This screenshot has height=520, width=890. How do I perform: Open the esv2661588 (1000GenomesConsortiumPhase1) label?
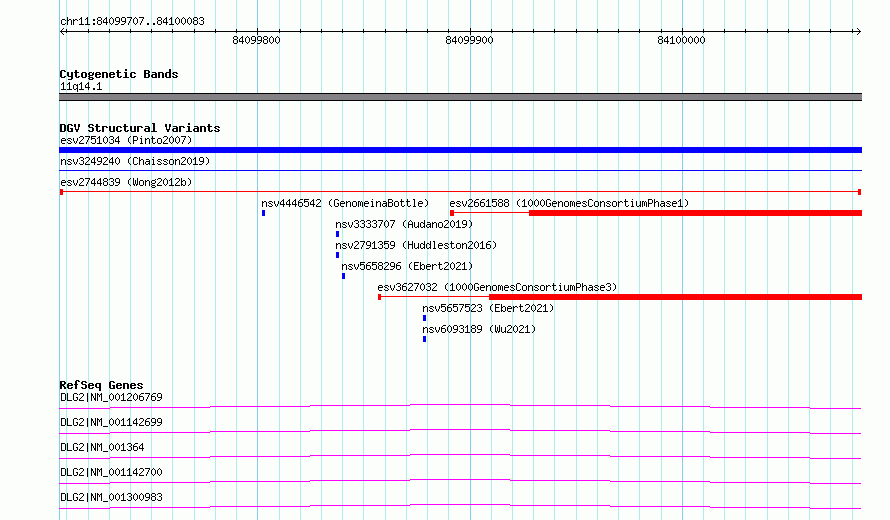(569, 203)
